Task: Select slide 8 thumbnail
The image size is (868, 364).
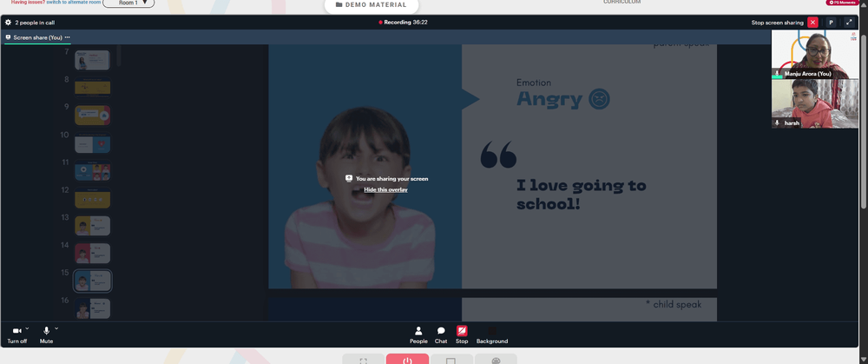Action: (x=93, y=88)
